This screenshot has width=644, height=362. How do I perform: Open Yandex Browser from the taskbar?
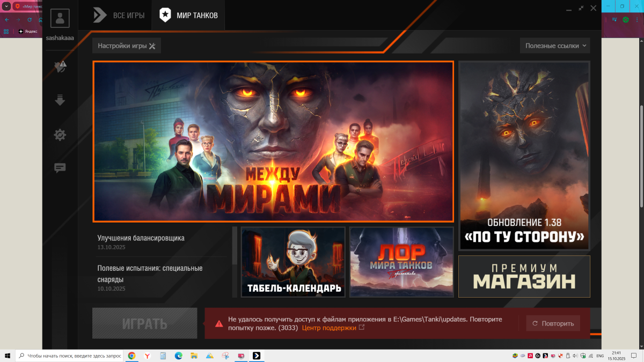tap(147, 356)
